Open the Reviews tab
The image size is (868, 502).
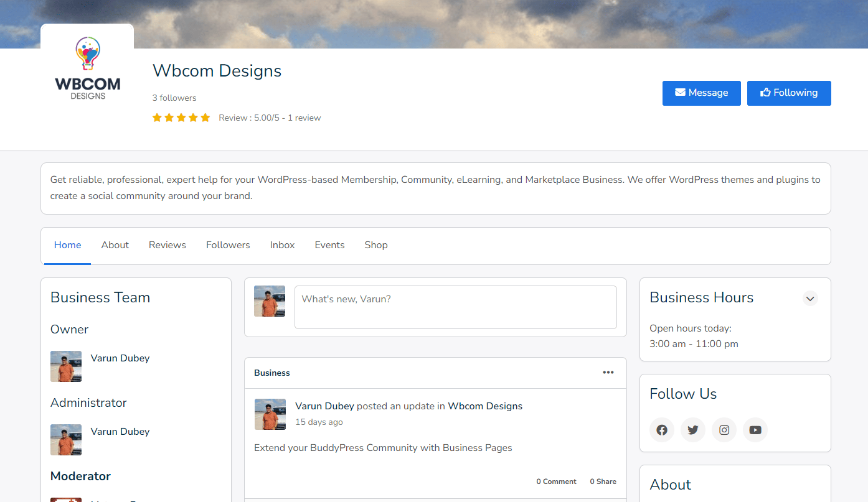coord(167,245)
